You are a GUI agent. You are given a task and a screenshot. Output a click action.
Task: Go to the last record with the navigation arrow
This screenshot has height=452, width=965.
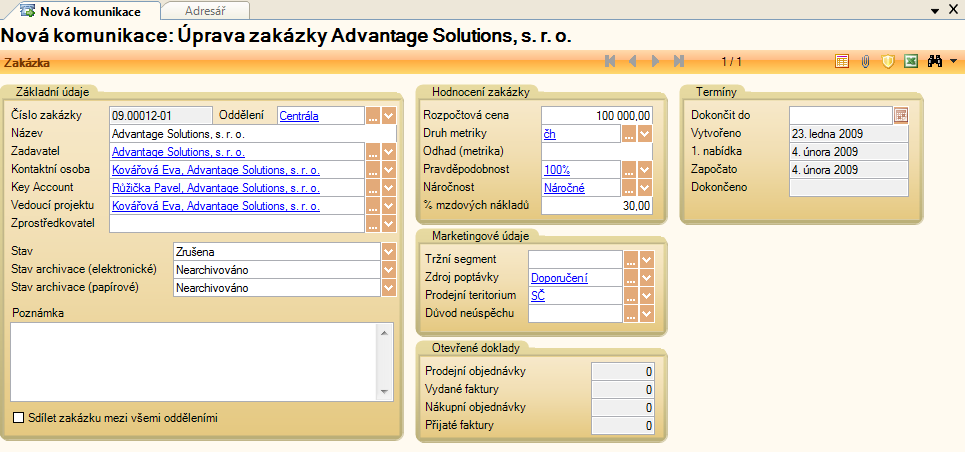click(x=680, y=61)
